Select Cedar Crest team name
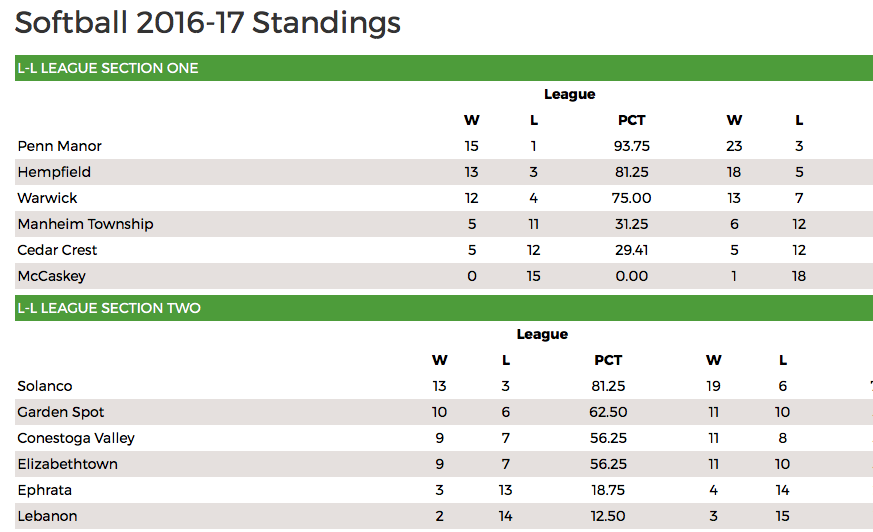The height and width of the screenshot is (532, 873). tap(57, 250)
